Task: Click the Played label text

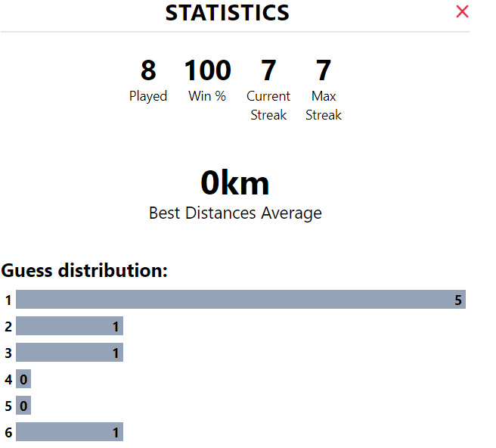Action: coord(148,96)
